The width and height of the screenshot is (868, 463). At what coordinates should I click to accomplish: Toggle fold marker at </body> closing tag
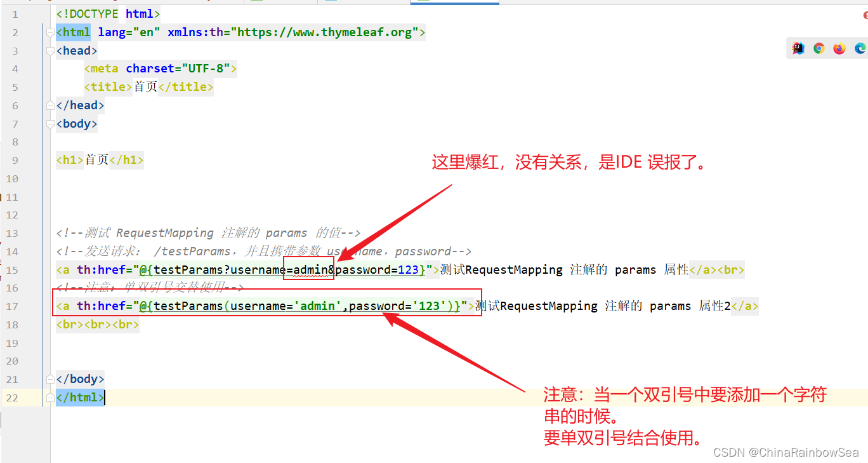(x=51, y=379)
